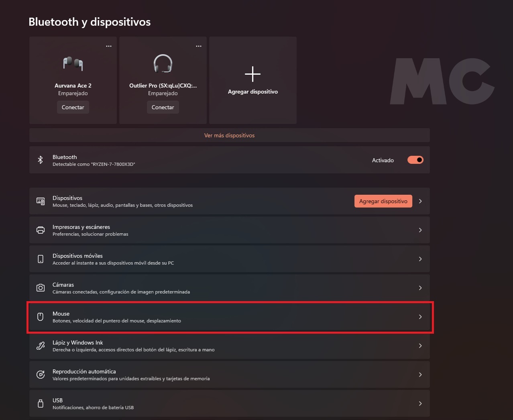This screenshot has height=420, width=513.
Task: Open the Ver más dispositivos link
Action: pyautogui.click(x=229, y=135)
